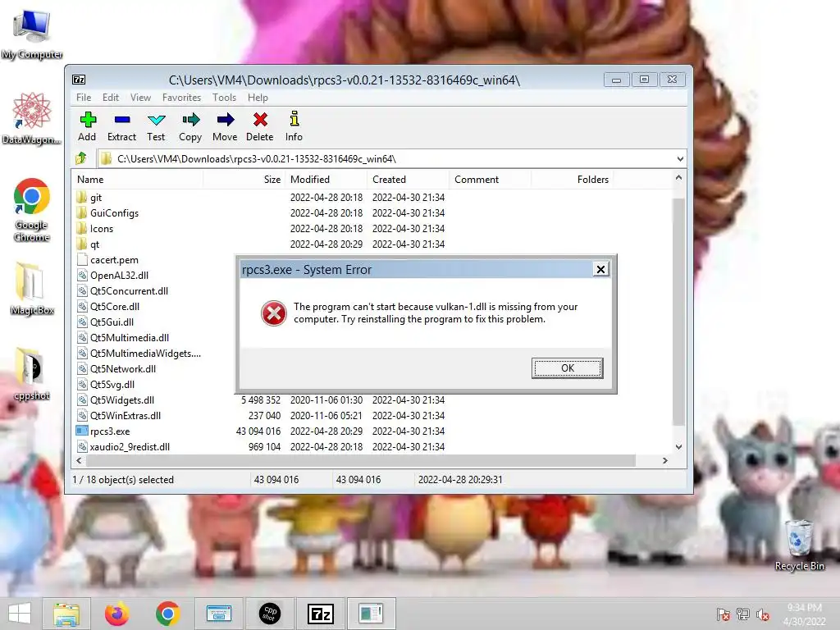Open DataWagon desktop shortcut
This screenshot has height=630, width=840.
coord(32,118)
